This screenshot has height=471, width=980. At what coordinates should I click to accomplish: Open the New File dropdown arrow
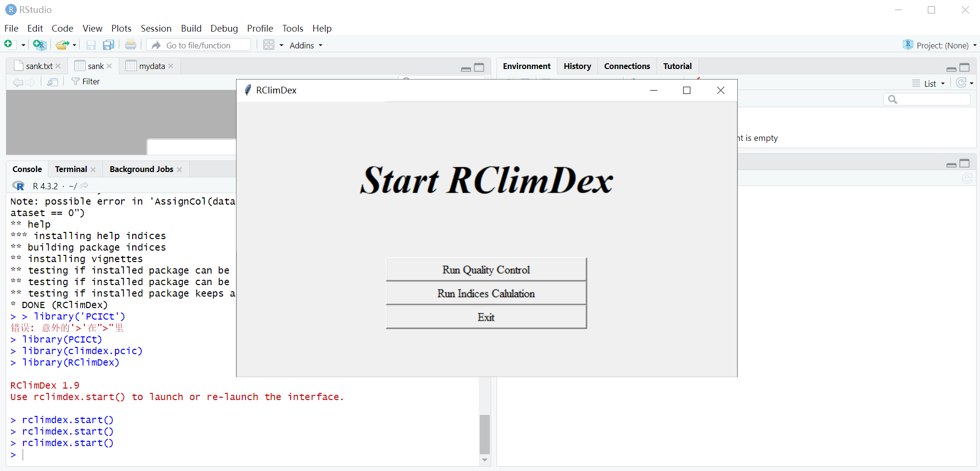pyautogui.click(x=23, y=46)
